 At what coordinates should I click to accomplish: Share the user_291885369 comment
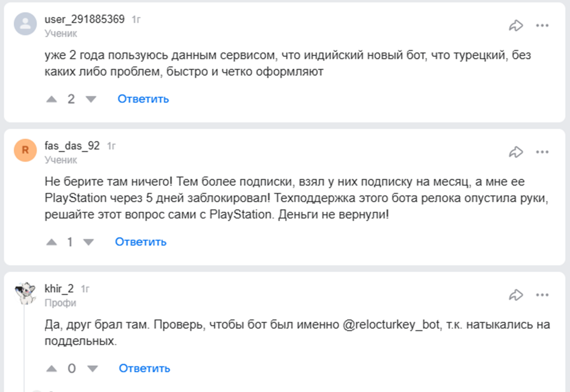(516, 25)
